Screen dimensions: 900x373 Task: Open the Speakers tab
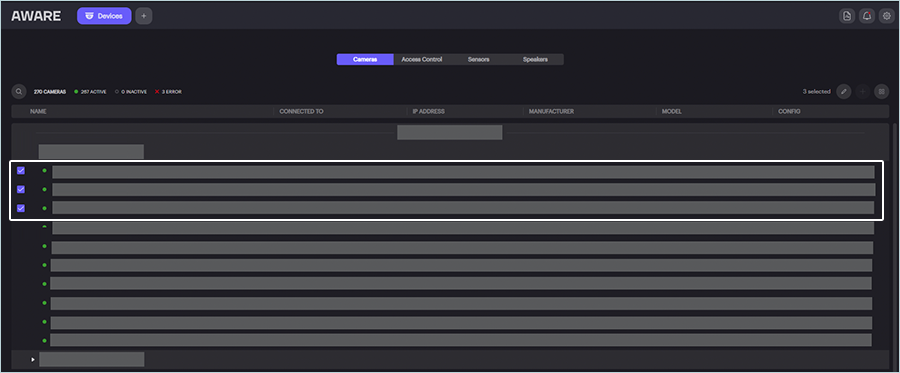pyautogui.click(x=535, y=59)
